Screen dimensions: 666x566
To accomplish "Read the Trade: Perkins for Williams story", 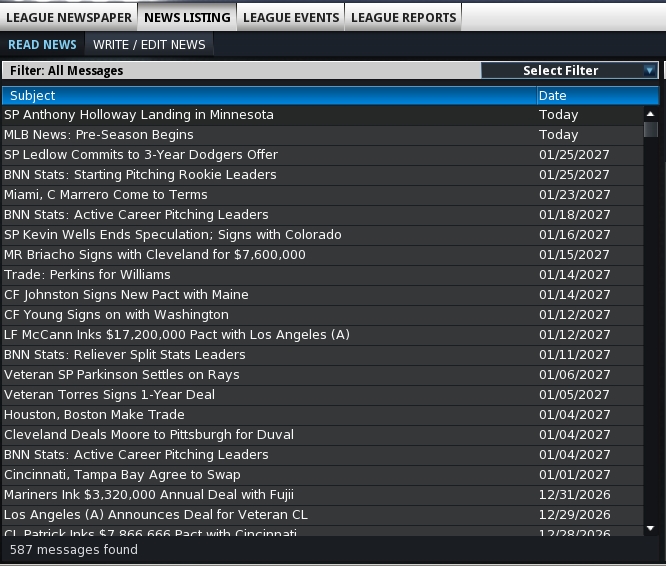I will (87, 275).
